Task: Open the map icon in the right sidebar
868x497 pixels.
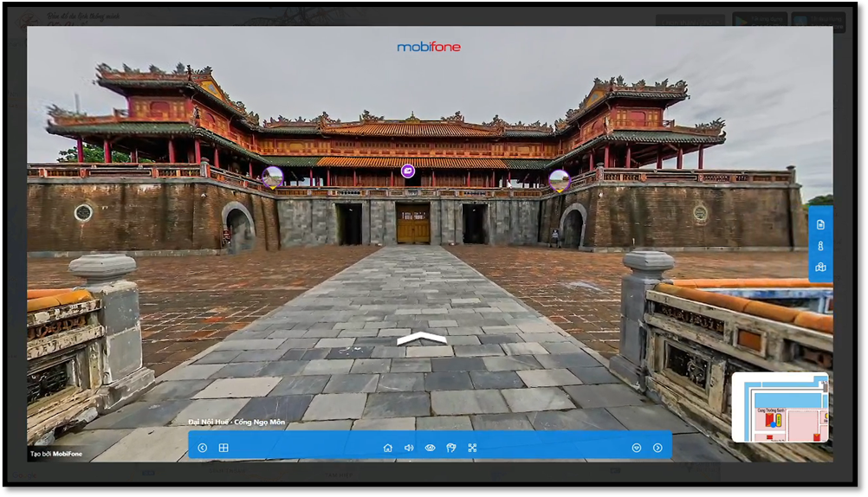Action: 820,268
